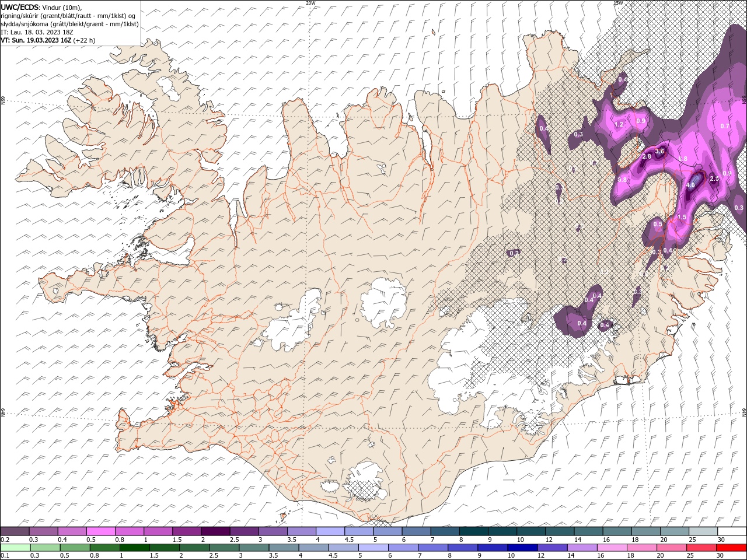Select top legend swatch starting at 0.2

(15, 531)
